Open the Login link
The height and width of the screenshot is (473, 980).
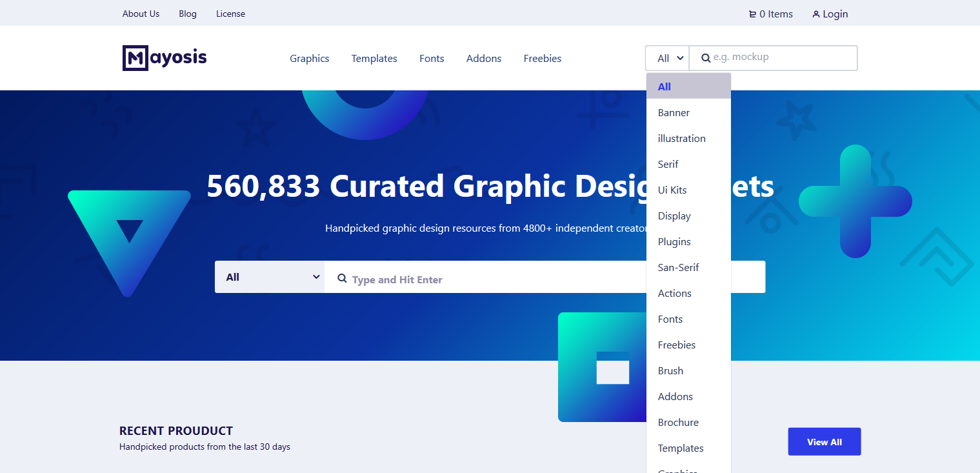(830, 14)
